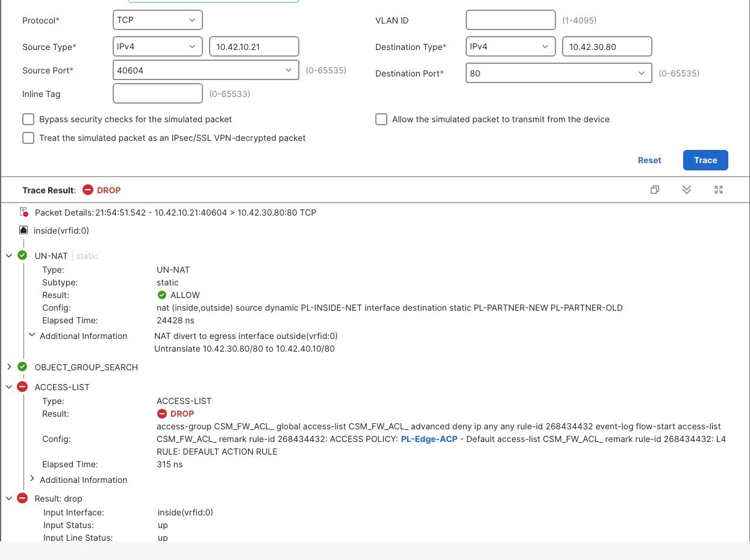Viewport: 750px width, 560px height.
Task: Click the inside(vrfid:0) interface icon
Action: (x=23, y=230)
